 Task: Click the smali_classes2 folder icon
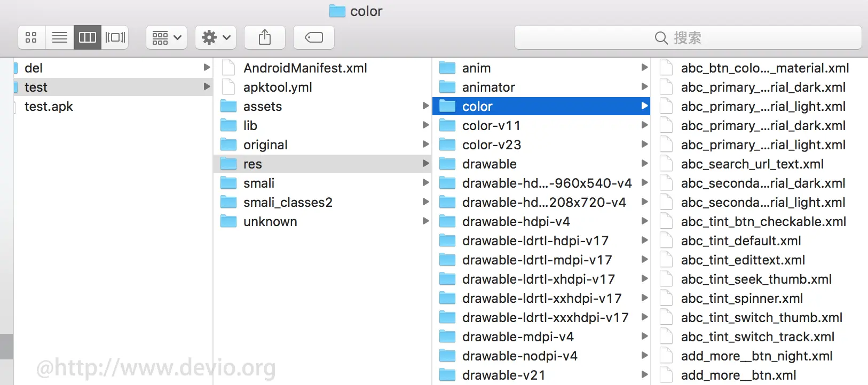click(x=228, y=202)
